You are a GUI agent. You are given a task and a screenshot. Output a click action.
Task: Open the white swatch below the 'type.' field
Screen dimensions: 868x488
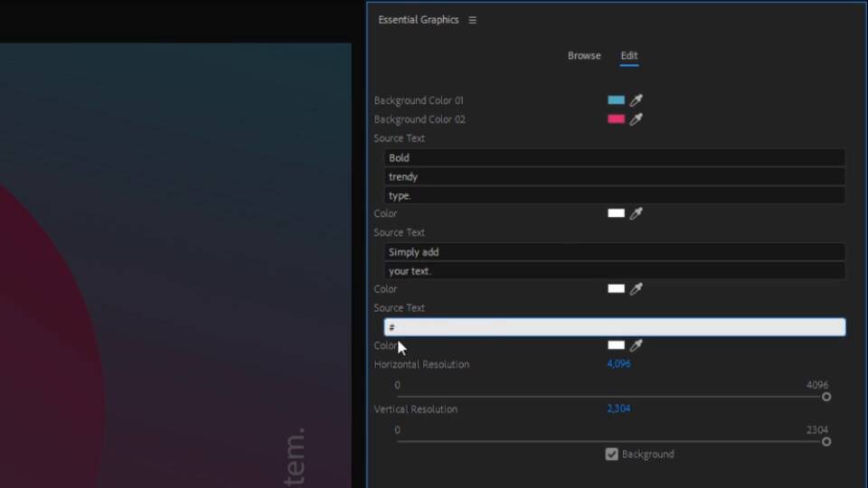[616, 213]
